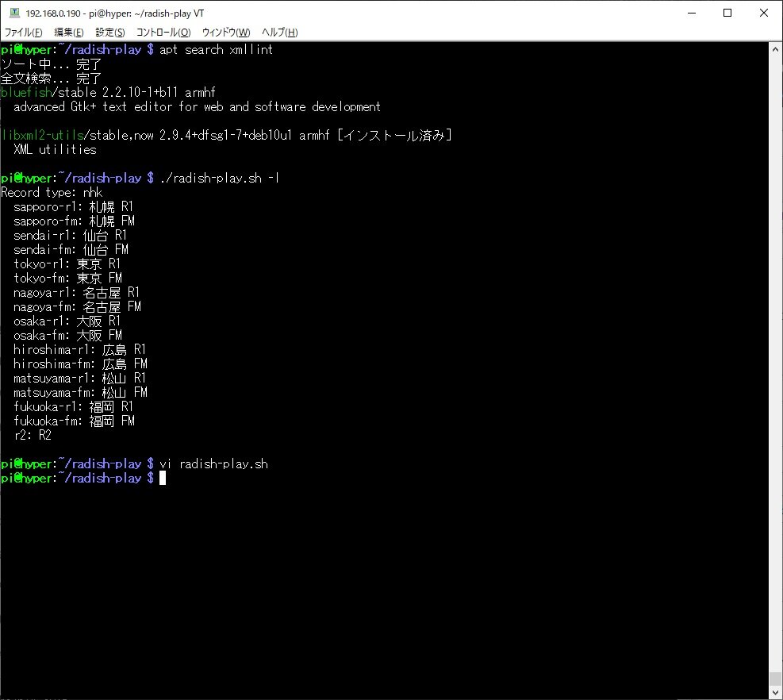Click the './radish-play.sh -l' command text
Screen dimensions: 783x700
(219, 179)
